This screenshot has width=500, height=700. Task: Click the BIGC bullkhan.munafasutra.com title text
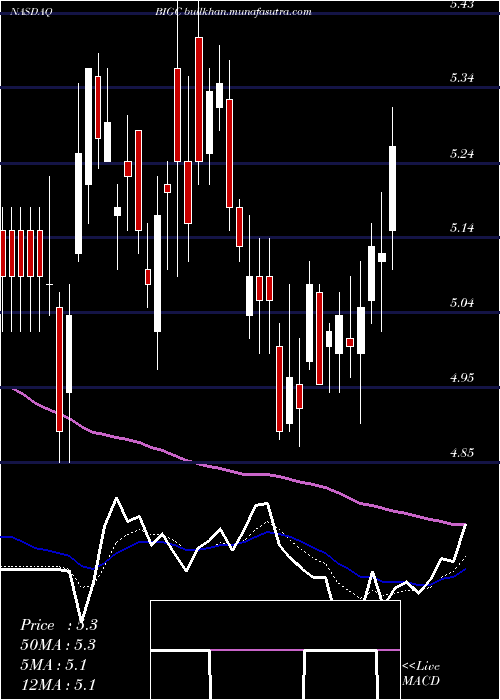tap(233, 12)
